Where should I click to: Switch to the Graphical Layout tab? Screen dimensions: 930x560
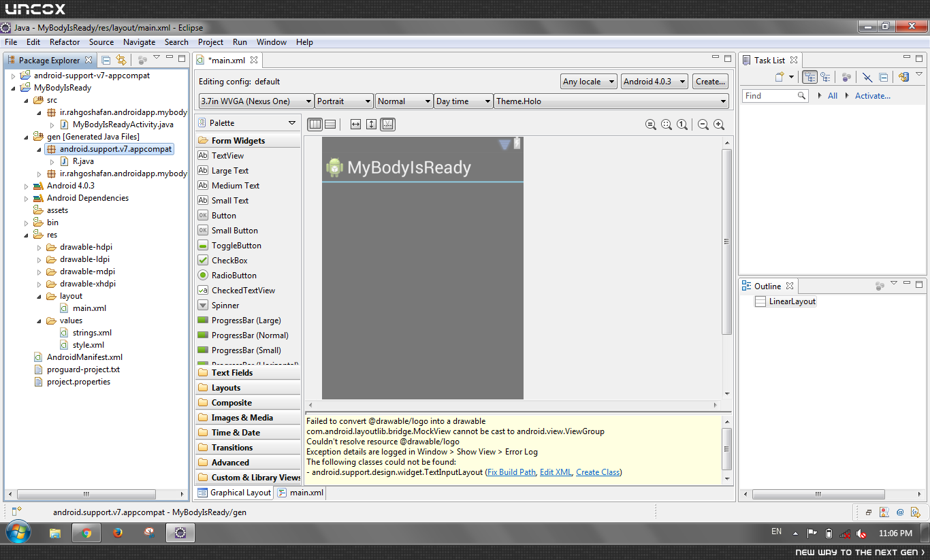click(x=235, y=493)
